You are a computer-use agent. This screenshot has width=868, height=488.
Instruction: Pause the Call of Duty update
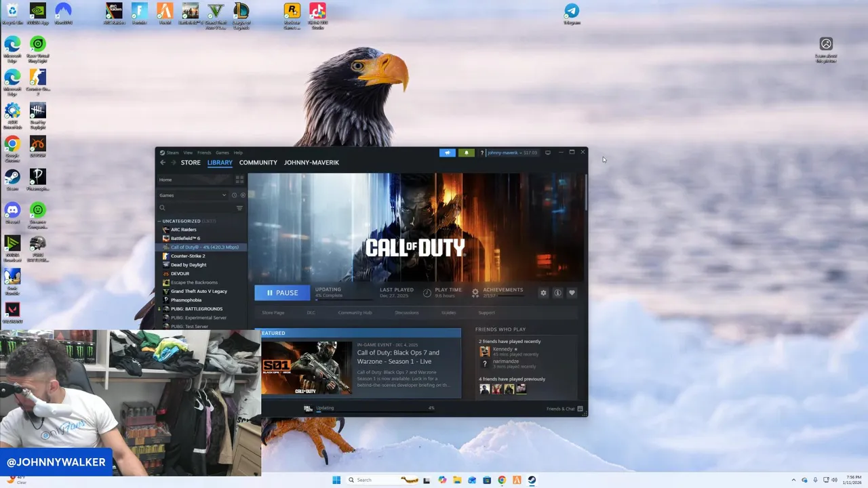[x=282, y=293]
